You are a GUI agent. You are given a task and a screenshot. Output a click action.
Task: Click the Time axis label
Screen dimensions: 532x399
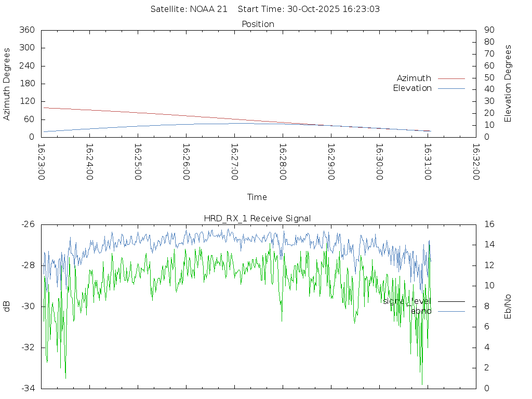(257, 197)
